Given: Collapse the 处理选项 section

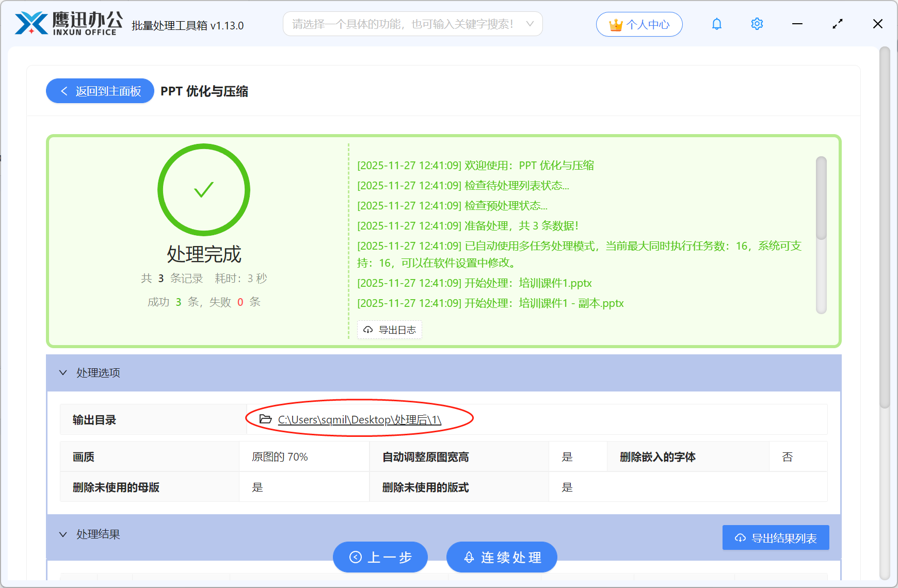Looking at the screenshot, I should click(63, 372).
